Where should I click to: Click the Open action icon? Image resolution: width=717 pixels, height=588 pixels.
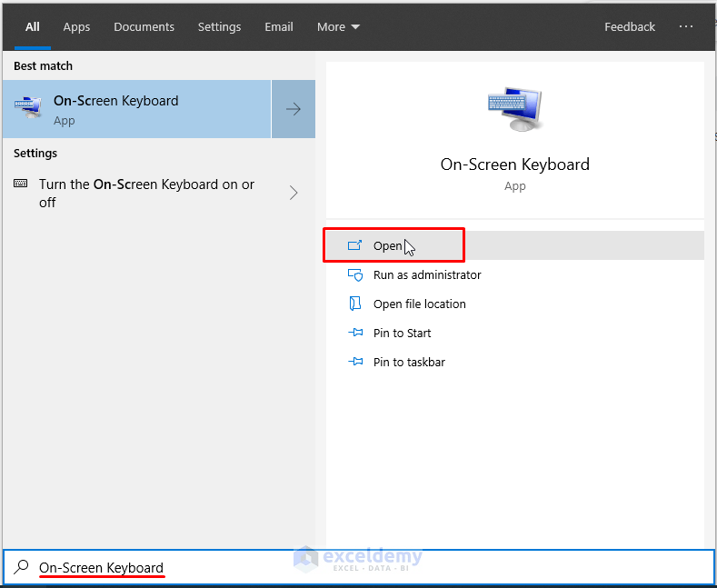pos(354,245)
